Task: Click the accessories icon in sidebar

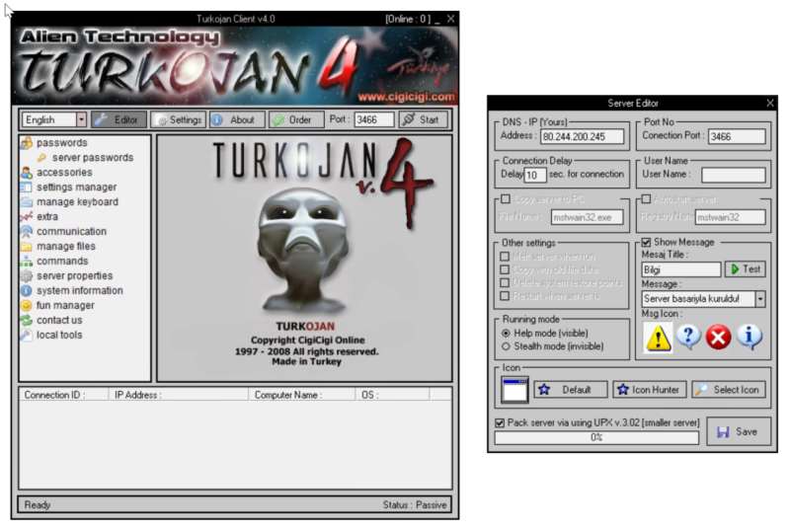Action: tap(27, 173)
